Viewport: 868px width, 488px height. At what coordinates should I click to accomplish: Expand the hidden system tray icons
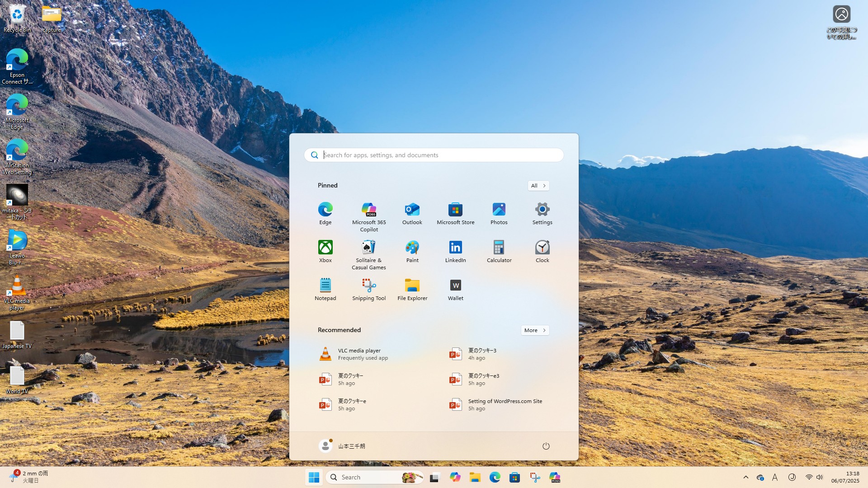coord(746,477)
